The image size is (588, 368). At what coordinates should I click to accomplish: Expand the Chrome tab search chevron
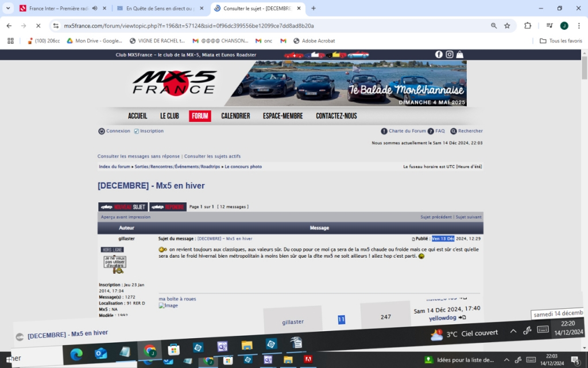click(8, 8)
